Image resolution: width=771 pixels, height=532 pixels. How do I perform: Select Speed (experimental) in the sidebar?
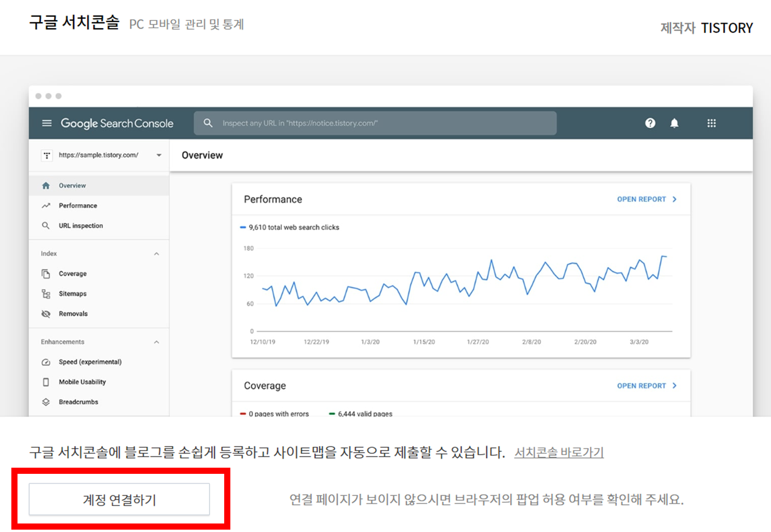99,362
